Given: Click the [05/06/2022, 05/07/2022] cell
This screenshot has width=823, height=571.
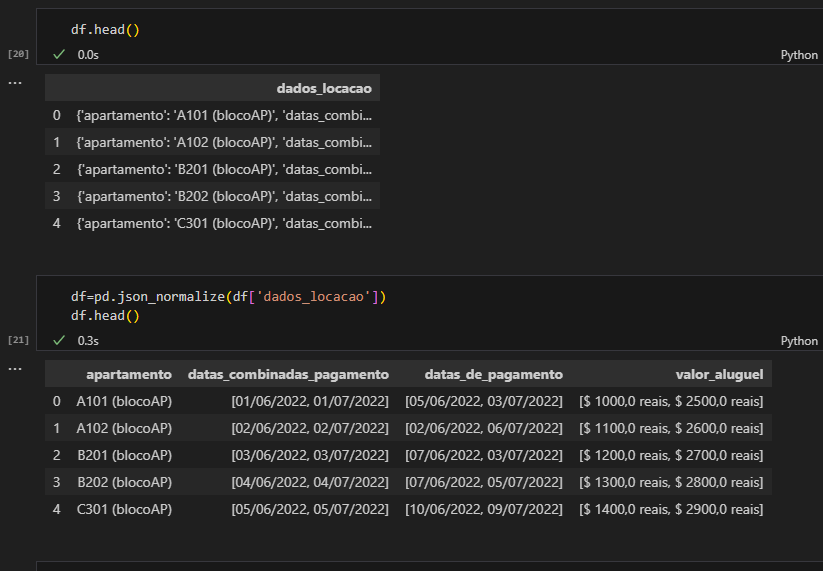Looking at the screenshot, I should [310, 509].
